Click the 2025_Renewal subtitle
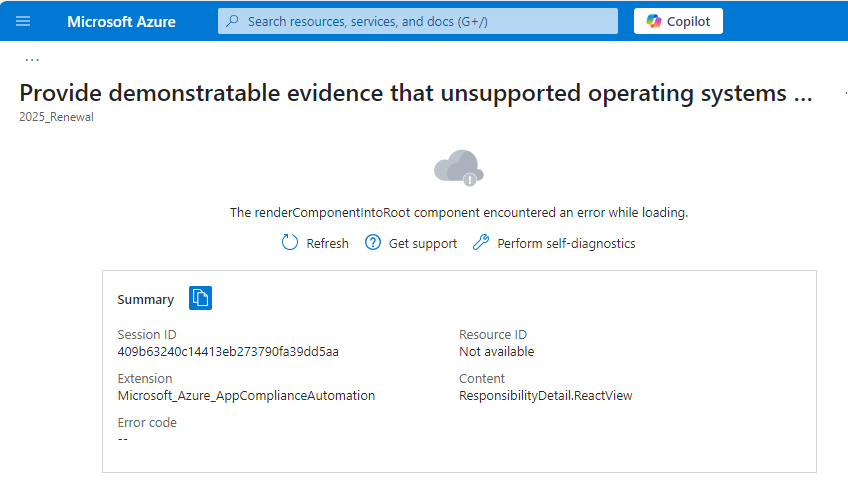Screen dimensions: 848x481 coord(56,117)
